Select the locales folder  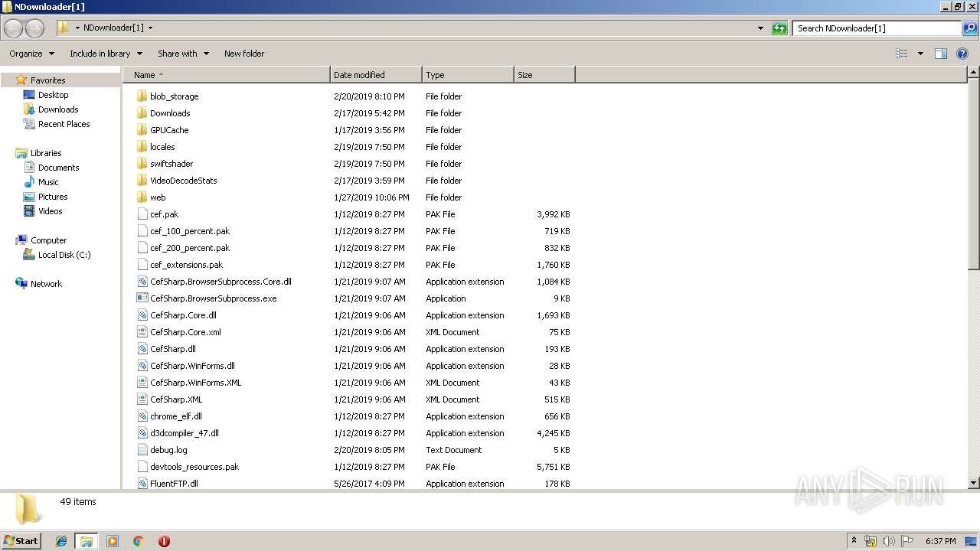pyautogui.click(x=162, y=147)
